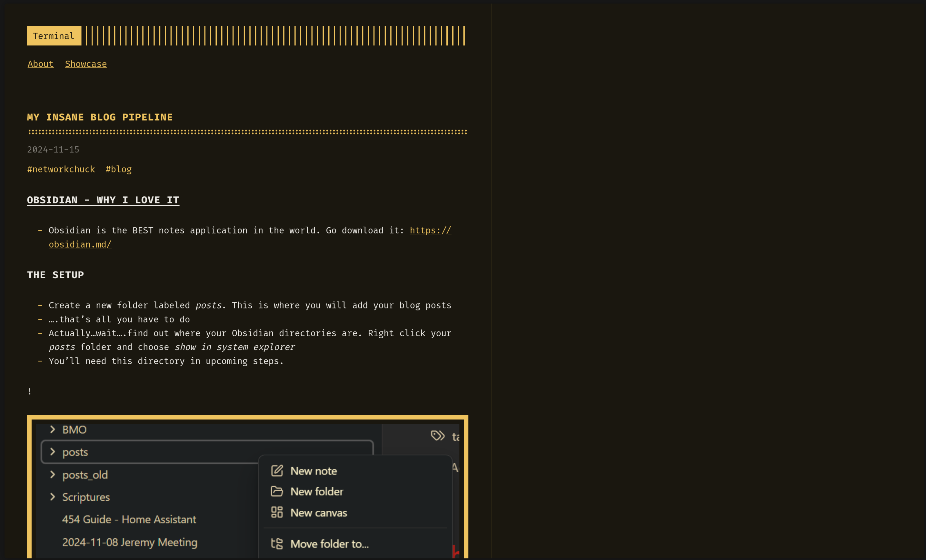Choose Move folder to... menu entry

click(330, 544)
